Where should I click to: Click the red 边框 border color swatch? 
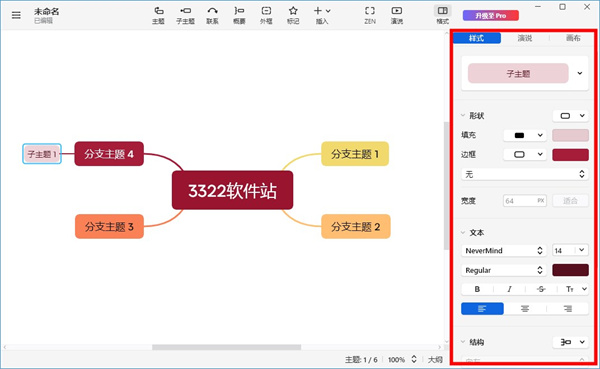click(x=570, y=155)
